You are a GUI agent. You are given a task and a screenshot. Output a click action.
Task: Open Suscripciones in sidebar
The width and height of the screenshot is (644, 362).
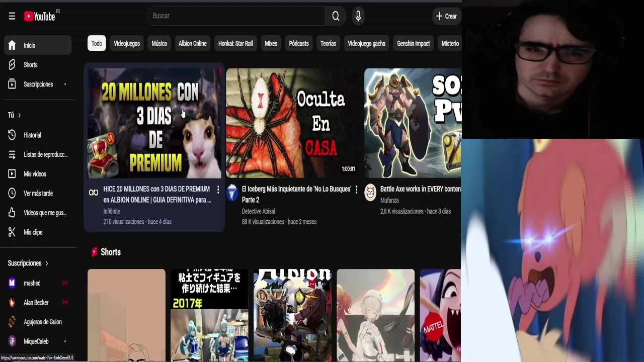point(38,84)
